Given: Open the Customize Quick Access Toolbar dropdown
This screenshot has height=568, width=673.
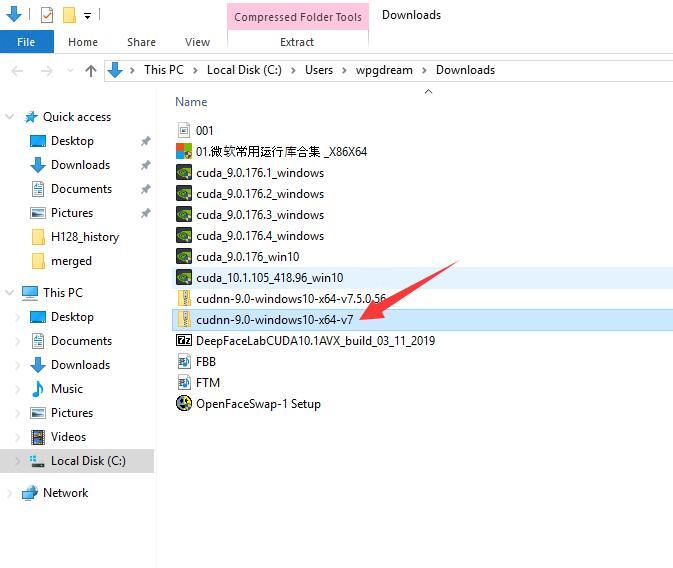Looking at the screenshot, I should point(88,16).
